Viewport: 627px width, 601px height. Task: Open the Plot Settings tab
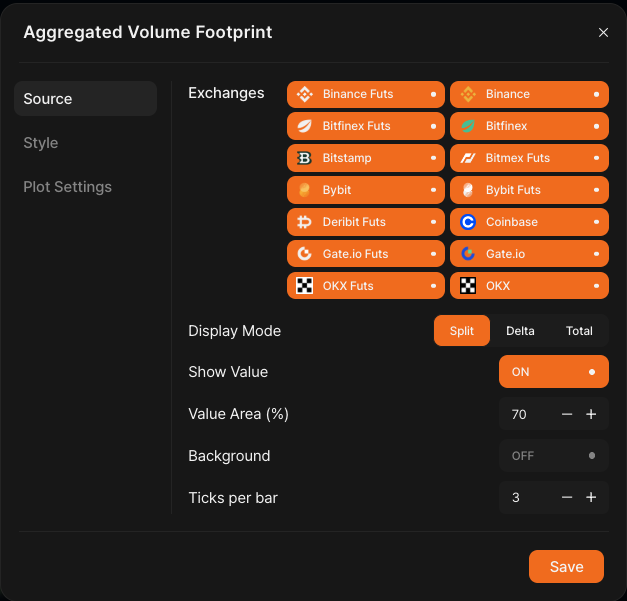[68, 187]
